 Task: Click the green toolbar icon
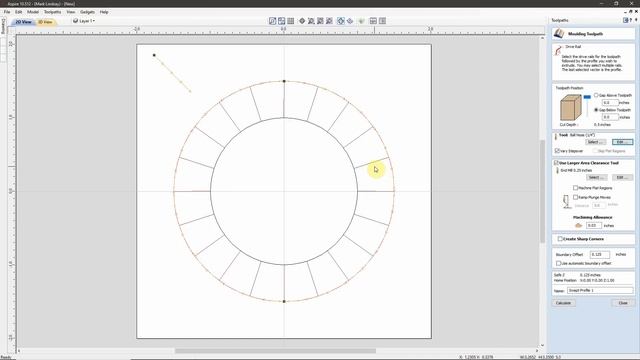[x=361, y=21]
